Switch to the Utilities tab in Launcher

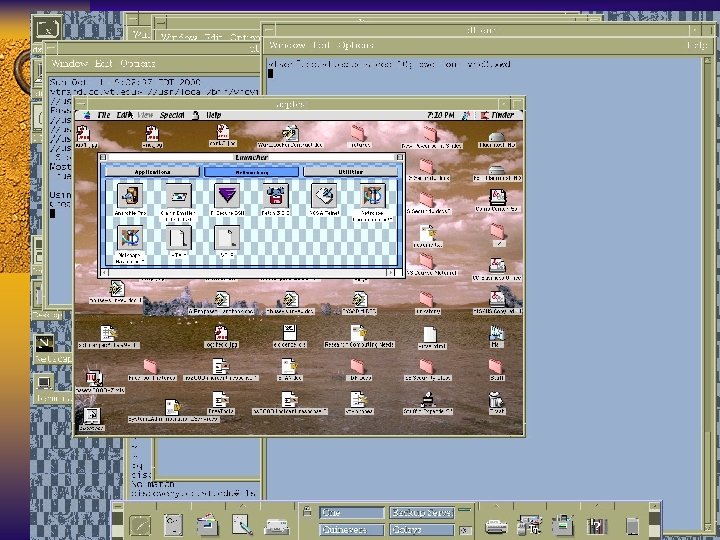click(x=351, y=172)
